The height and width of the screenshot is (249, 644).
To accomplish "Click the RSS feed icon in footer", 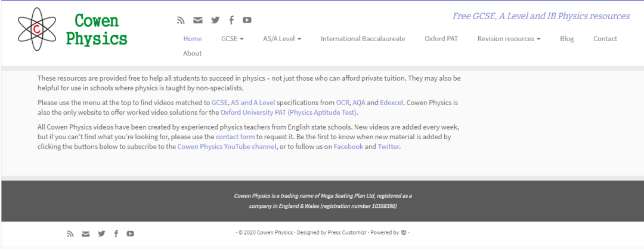I will [70, 233].
